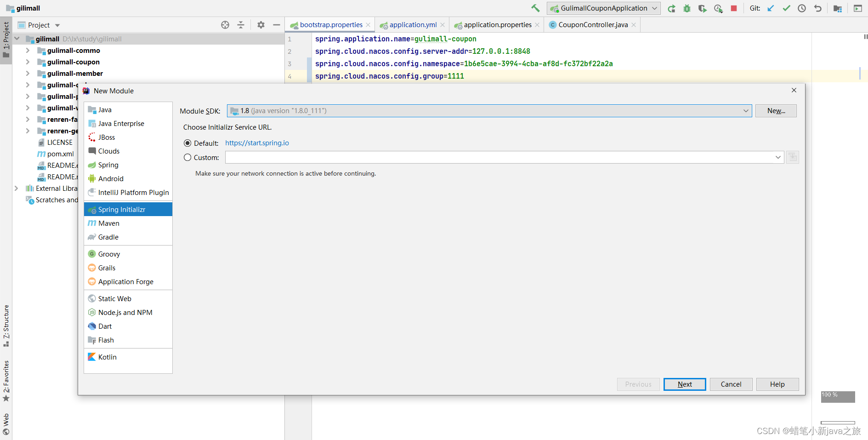Expand the gulimall-commo module

28,50
